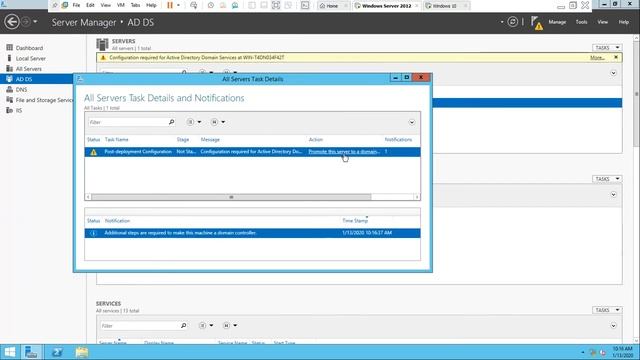Open VMware VM menu

[x=121, y=5]
